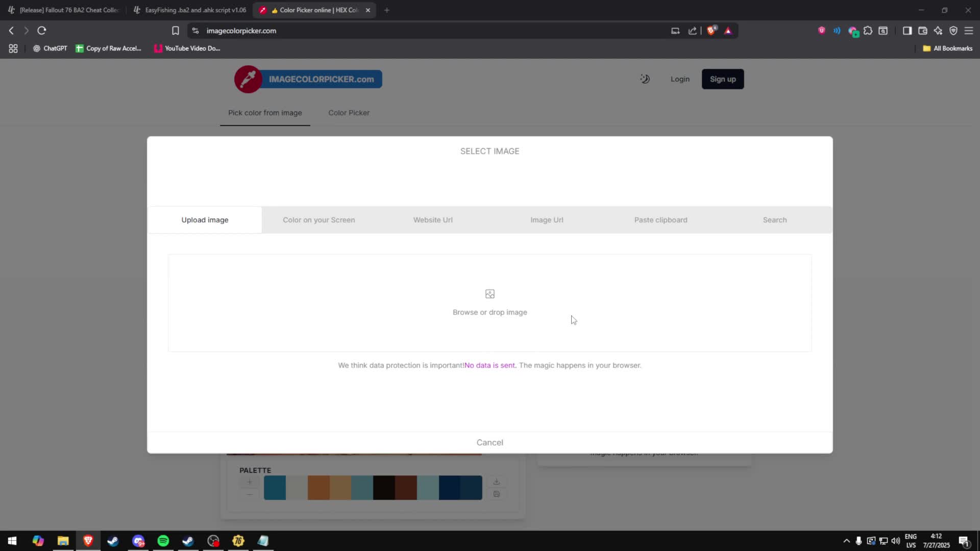Image resolution: width=980 pixels, height=551 pixels.
Task: Toggle dark mode moon icon
Action: click(645, 79)
